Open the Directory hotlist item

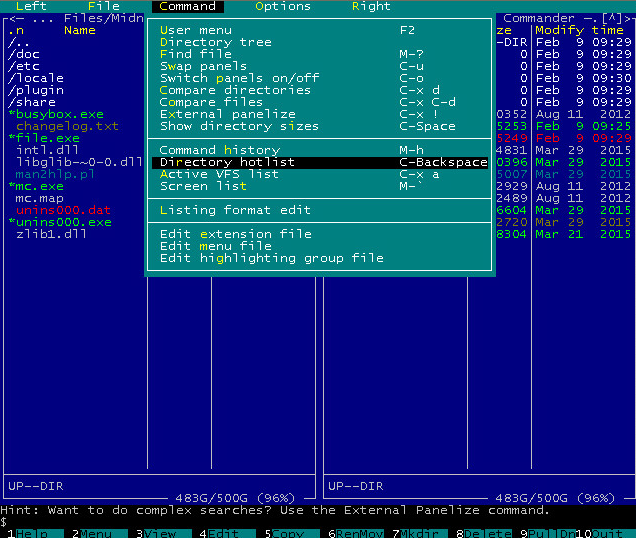coord(227,162)
